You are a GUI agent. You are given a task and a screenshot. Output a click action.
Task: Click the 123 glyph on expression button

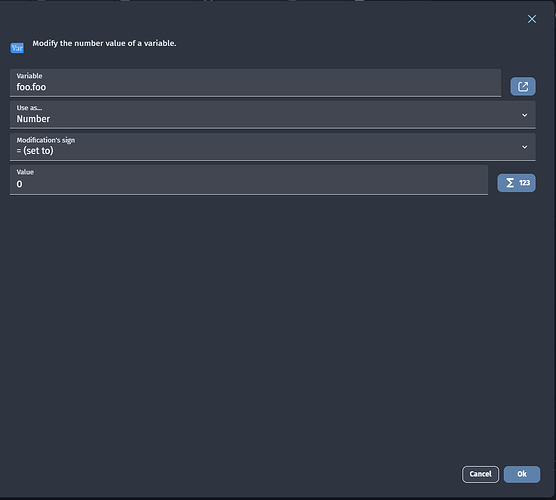click(524, 183)
